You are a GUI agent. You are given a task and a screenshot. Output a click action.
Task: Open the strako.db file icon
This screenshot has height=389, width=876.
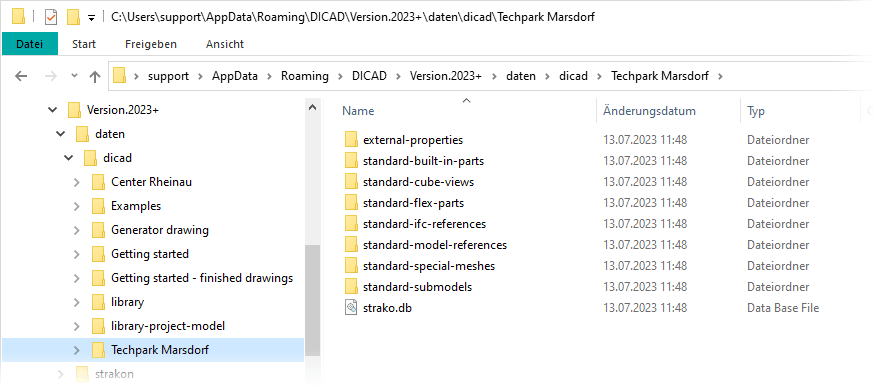(x=351, y=308)
